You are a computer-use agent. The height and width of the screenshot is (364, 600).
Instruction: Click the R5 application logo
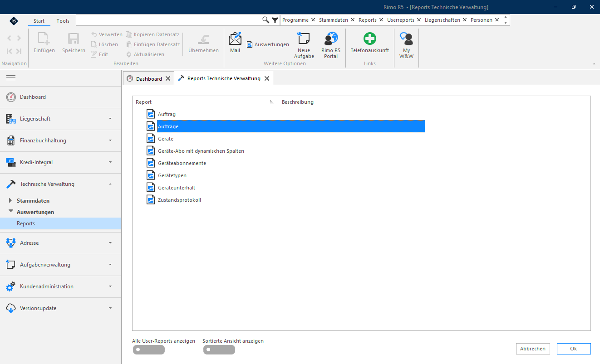pos(14,21)
